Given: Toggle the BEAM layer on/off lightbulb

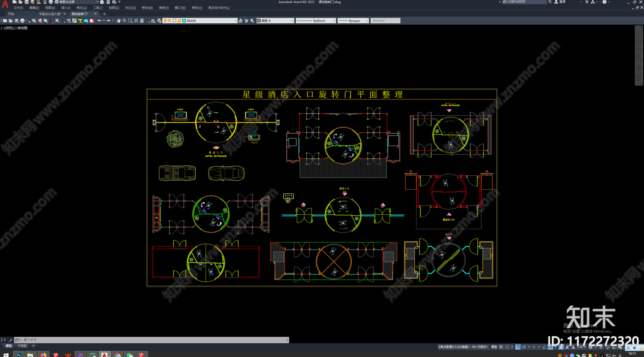Looking at the screenshot, I should pos(165,21).
